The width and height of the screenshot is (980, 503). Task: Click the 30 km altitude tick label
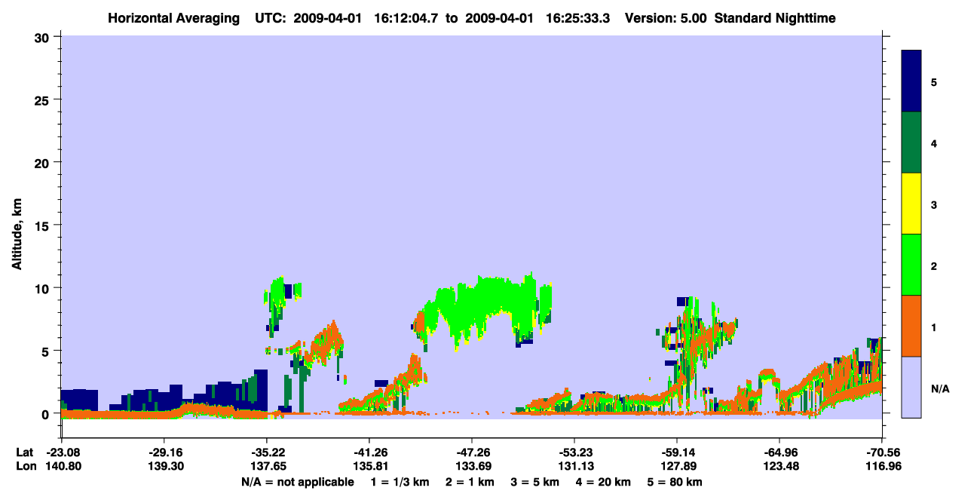tap(43, 36)
